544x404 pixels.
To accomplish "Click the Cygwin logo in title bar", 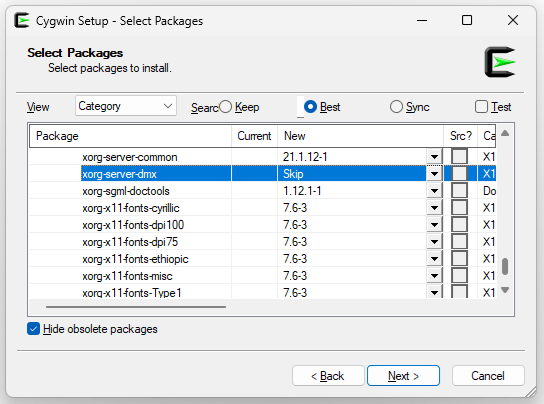I will pos(22,20).
